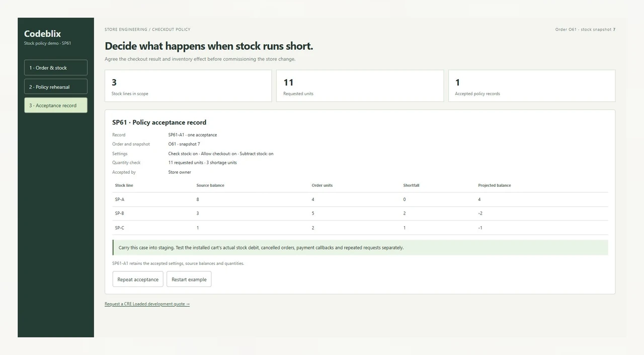
Task: Click the Carry this case into staging note
Action: click(360, 248)
